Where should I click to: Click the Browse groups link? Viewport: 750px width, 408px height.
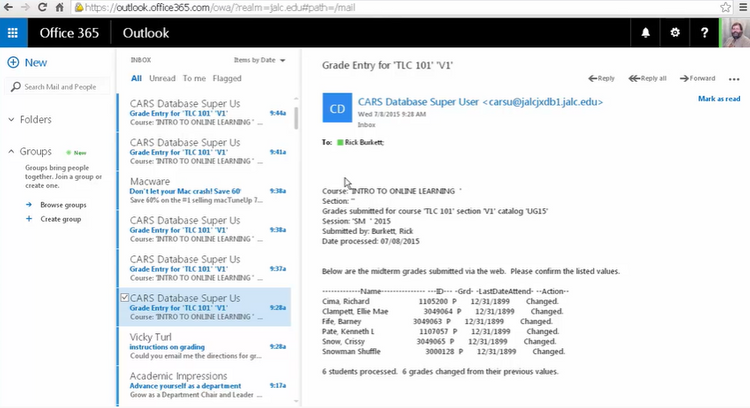point(61,204)
